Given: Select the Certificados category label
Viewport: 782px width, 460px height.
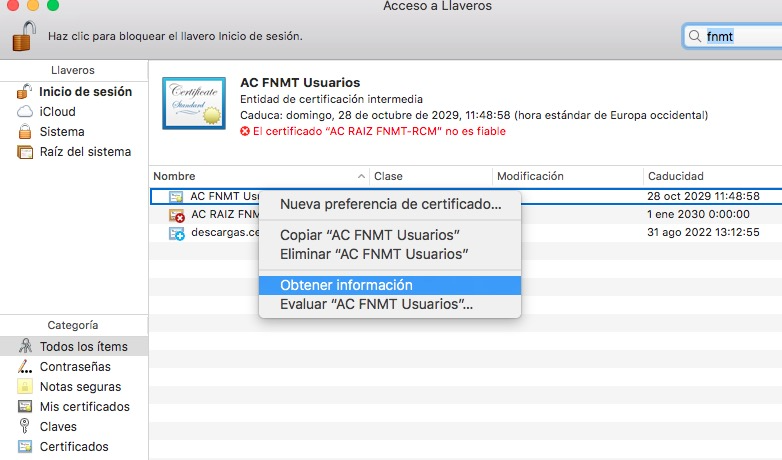Looking at the screenshot, I should point(74,447).
